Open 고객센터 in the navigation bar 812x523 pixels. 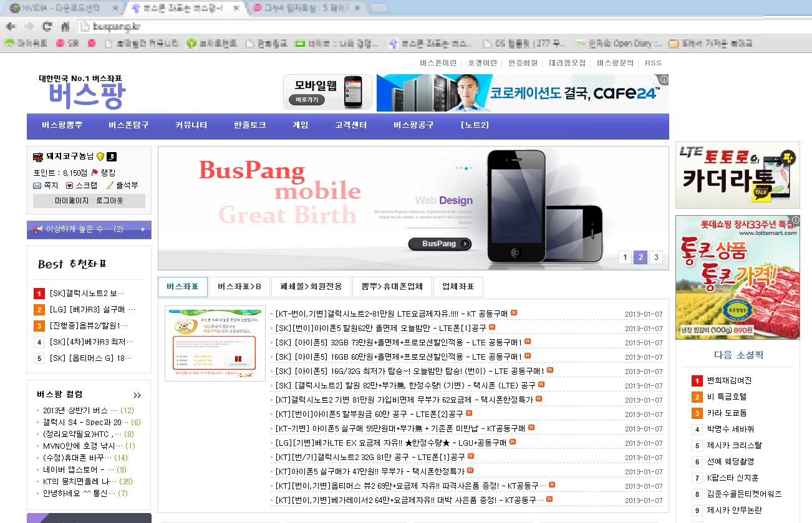point(350,125)
